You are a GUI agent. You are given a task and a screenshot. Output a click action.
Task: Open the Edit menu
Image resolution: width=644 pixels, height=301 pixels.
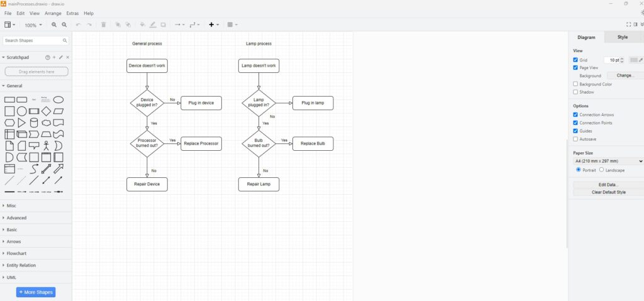(x=21, y=13)
